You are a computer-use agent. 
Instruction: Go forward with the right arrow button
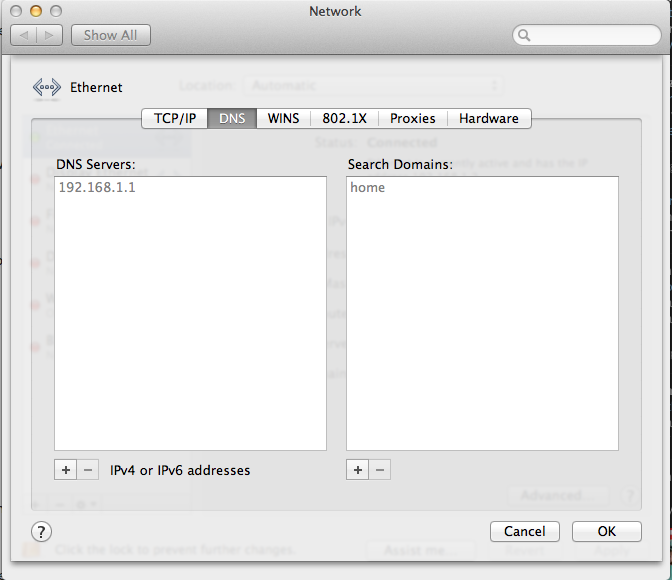pos(51,35)
